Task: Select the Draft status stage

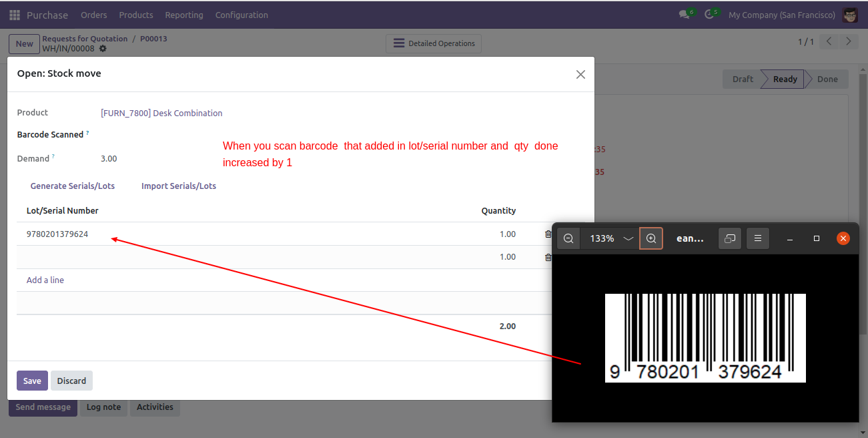Action: click(x=743, y=79)
